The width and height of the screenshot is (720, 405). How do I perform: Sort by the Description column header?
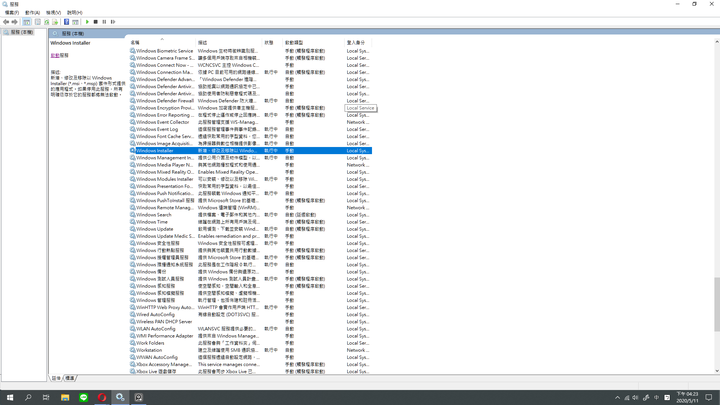coord(228,42)
